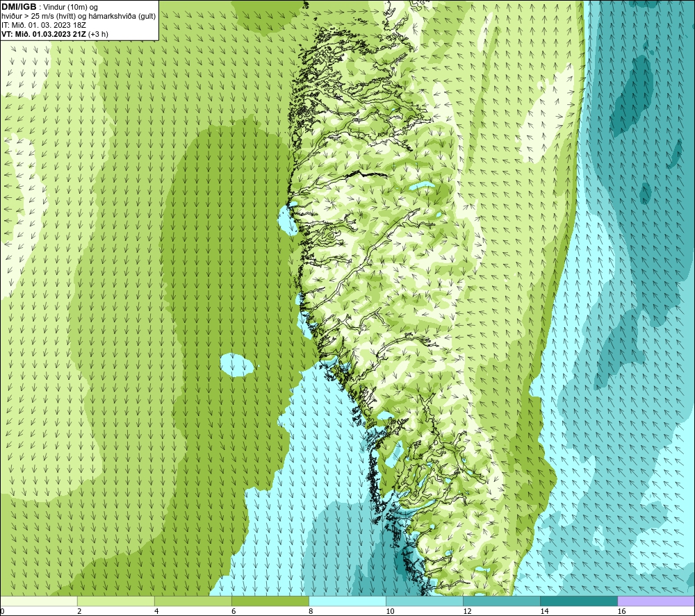Click the "DMI/IGB" title text
This screenshot has width=695, height=616.
tap(19, 7)
